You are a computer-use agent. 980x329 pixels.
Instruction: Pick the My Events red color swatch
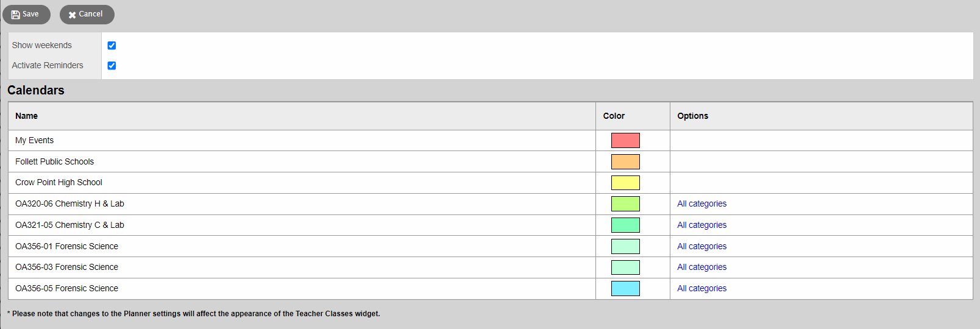pyautogui.click(x=625, y=140)
